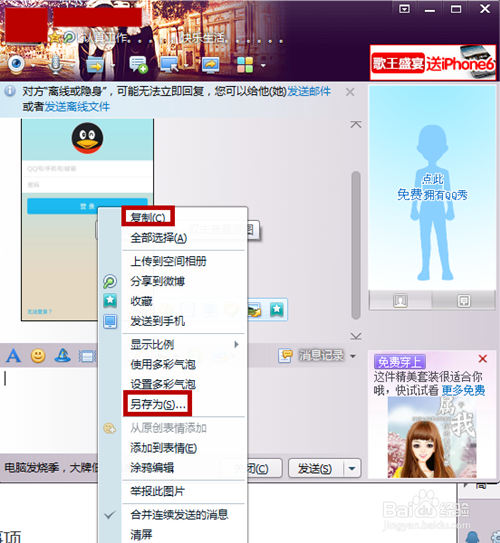The width and height of the screenshot is (500, 543).
Task: Open the emoji smiley picker
Action: click(38, 355)
